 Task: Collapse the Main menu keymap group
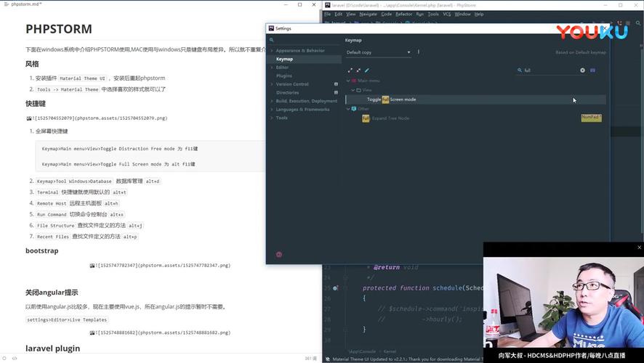click(x=348, y=81)
